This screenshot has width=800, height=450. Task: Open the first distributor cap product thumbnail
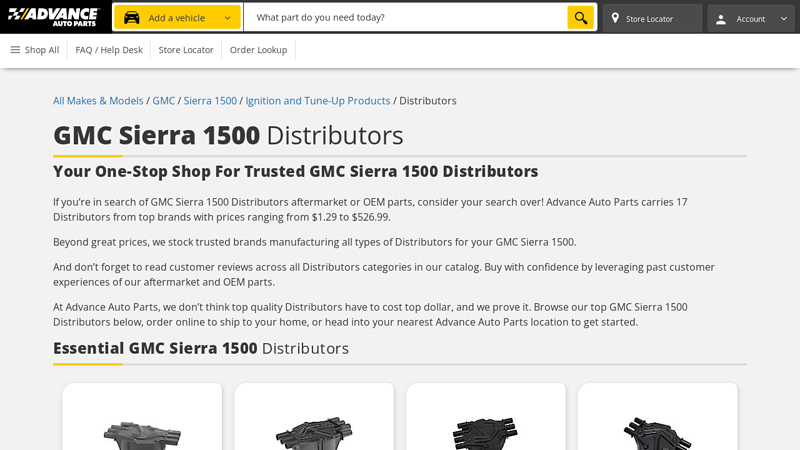point(142,435)
